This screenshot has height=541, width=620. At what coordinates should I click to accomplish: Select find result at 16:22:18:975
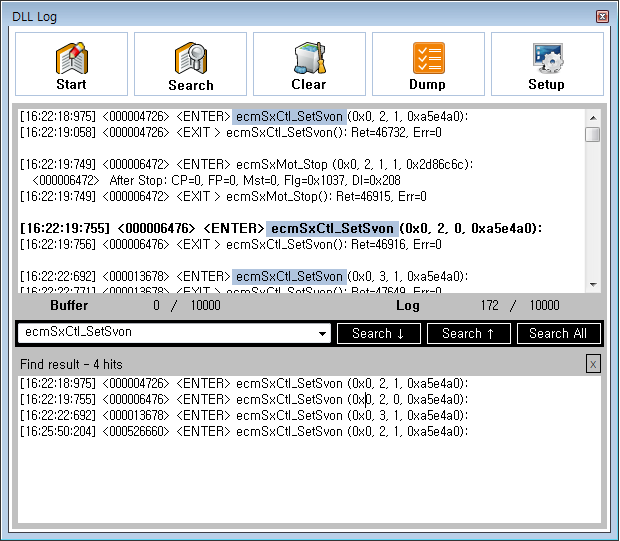click(244, 383)
